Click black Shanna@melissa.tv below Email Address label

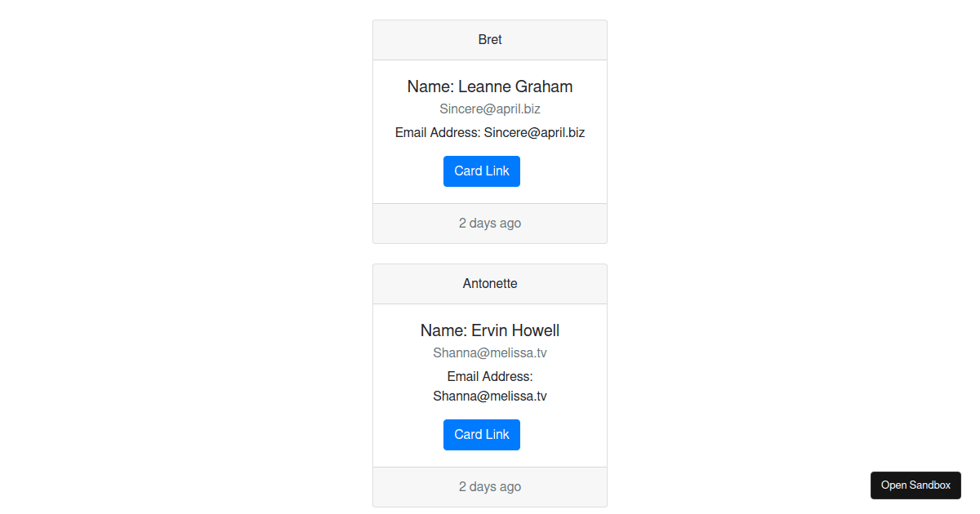pos(490,397)
